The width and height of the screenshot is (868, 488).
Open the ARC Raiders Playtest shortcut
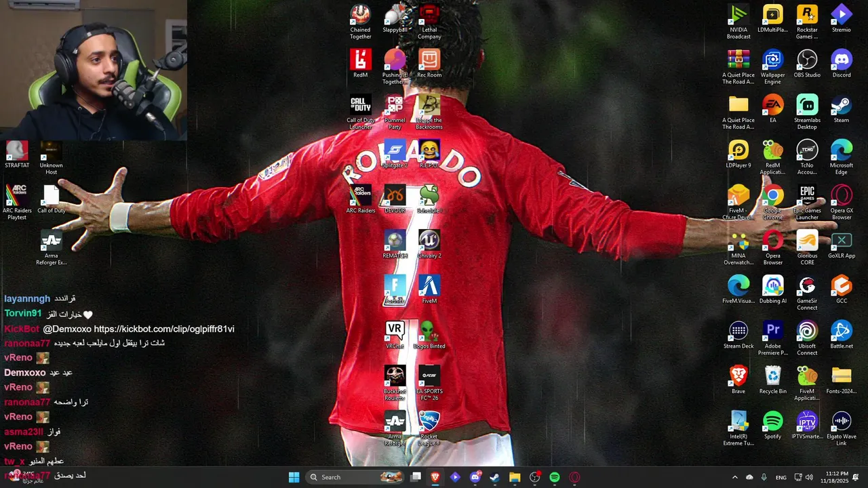pos(17,203)
